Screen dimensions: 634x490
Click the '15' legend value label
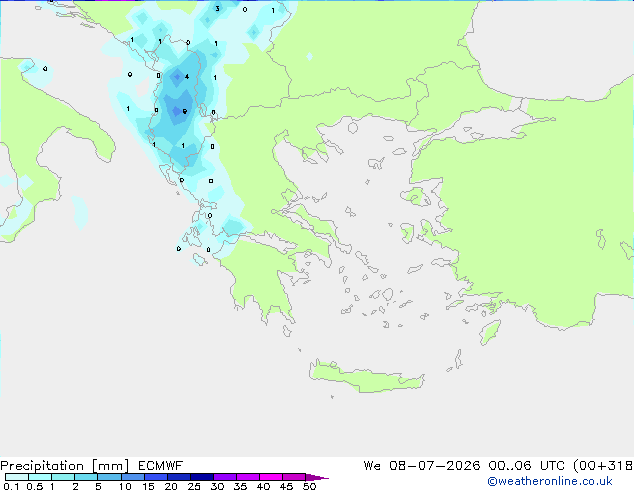point(148,486)
